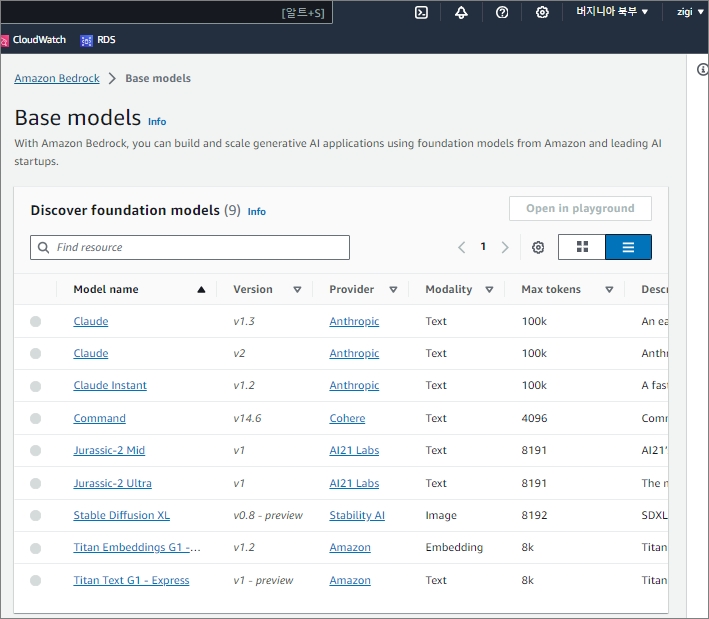Click page number 1 in pagination
709x619 pixels.
pyautogui.click(x=483, y=246)
